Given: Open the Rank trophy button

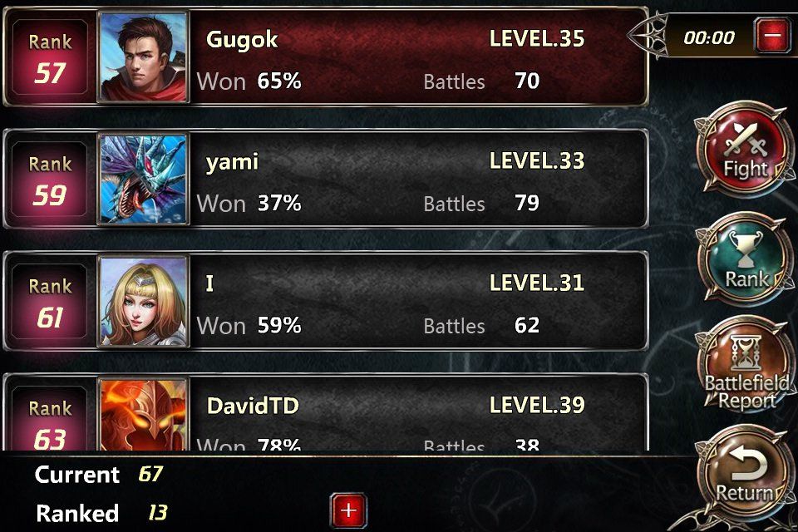Looking at the screenshot, I should 745,259.
